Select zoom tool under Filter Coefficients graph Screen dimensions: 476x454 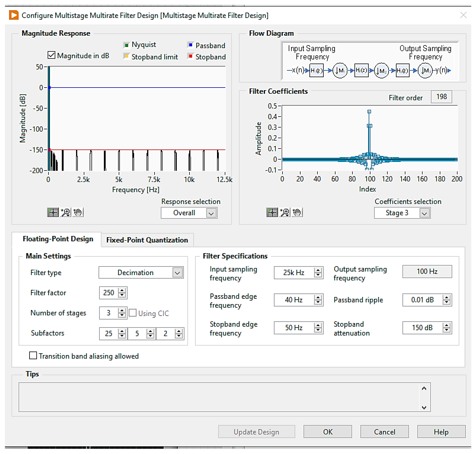tap(285, 212)
